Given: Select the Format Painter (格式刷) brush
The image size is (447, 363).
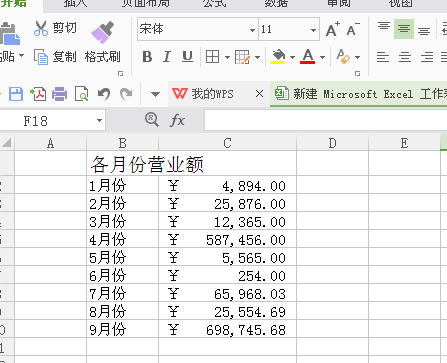Looking at the screenshot, I should coord(102,42).
